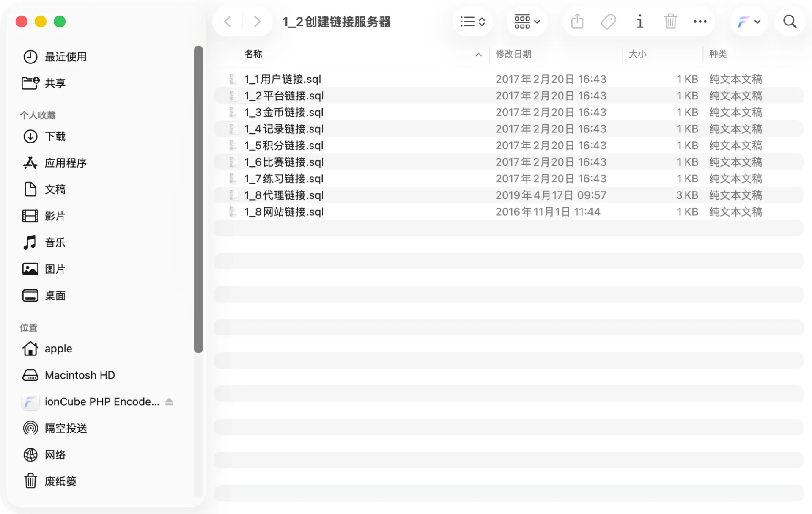This screenshot has height=514, width=812.
Task: Go forward with the forward arrow
Action: (257, 22)
